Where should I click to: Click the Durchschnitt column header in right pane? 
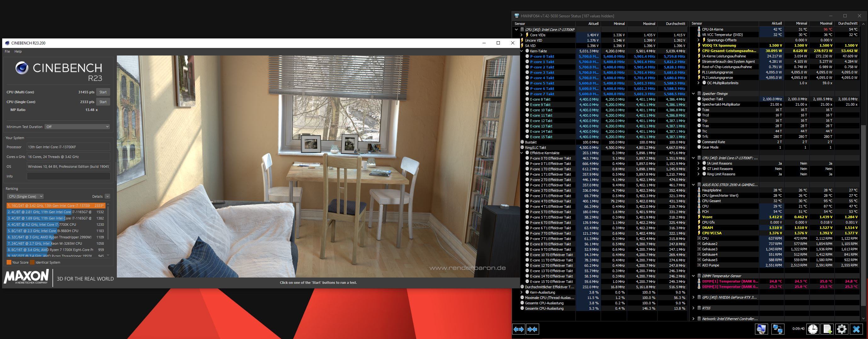pyautogui.click(x=847, y=24)
